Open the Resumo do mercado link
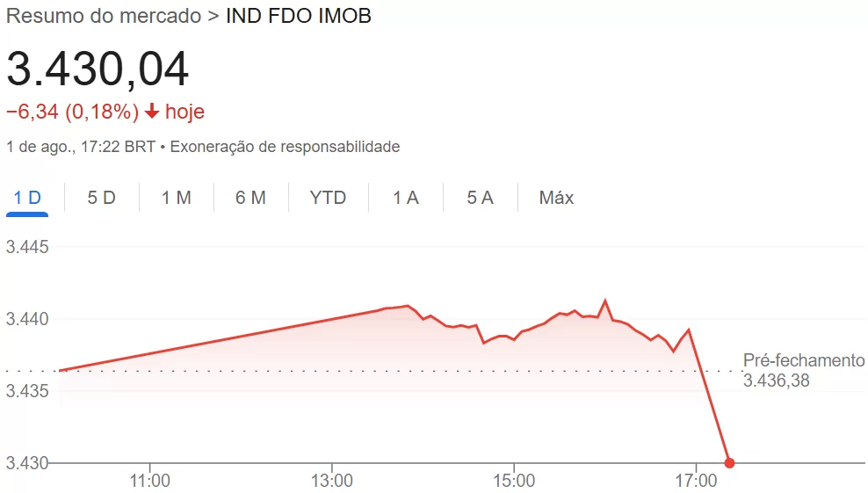Viewport: 868px width, 493px height. pyautogui.click(x=104, y=16)
